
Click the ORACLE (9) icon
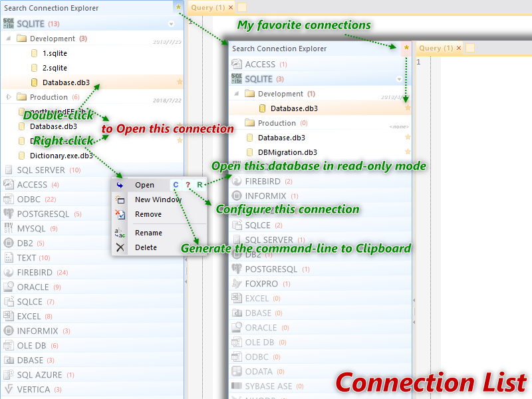[9, 287]
